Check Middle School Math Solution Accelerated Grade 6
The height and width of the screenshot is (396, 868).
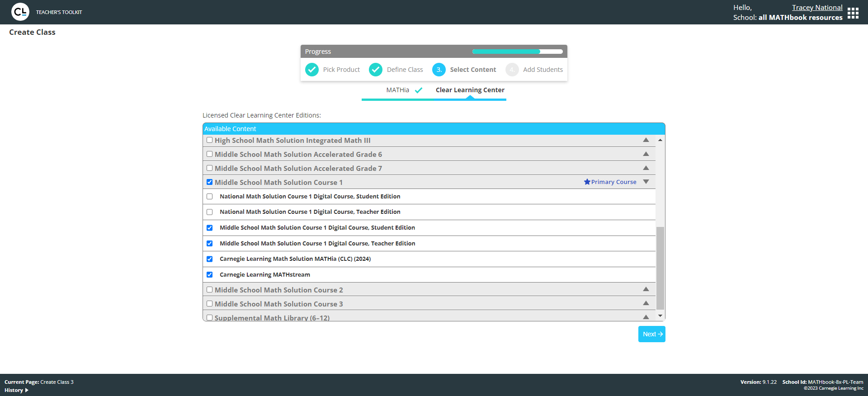(210, 154)
